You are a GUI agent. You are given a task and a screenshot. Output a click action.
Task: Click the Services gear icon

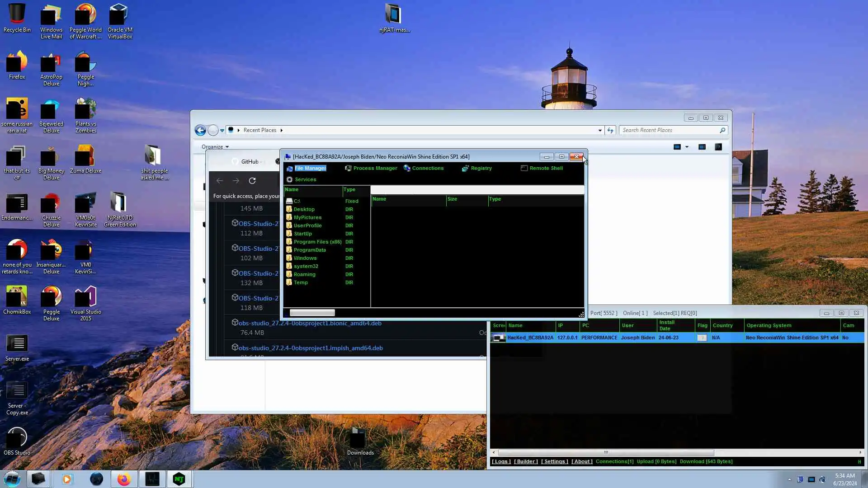290,179
